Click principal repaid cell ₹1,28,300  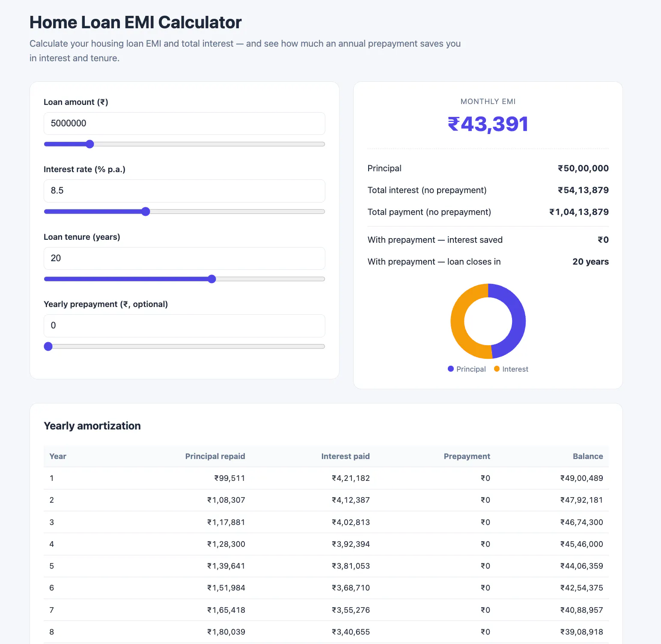click(226, 544)
